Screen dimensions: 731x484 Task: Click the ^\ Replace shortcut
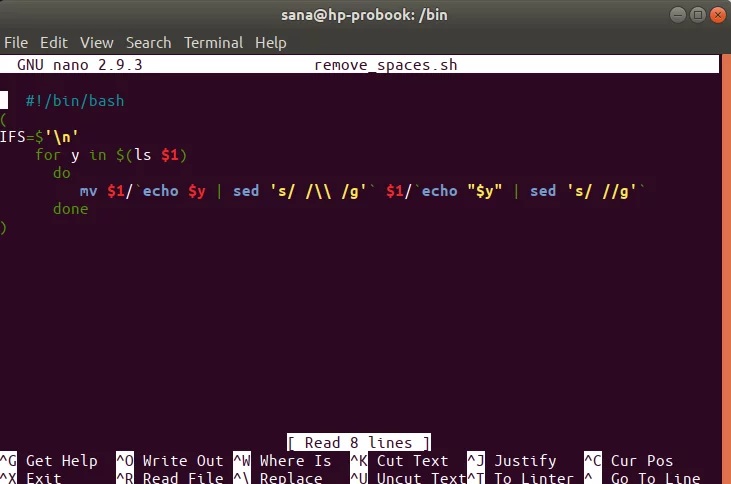[x=278, y=477]
